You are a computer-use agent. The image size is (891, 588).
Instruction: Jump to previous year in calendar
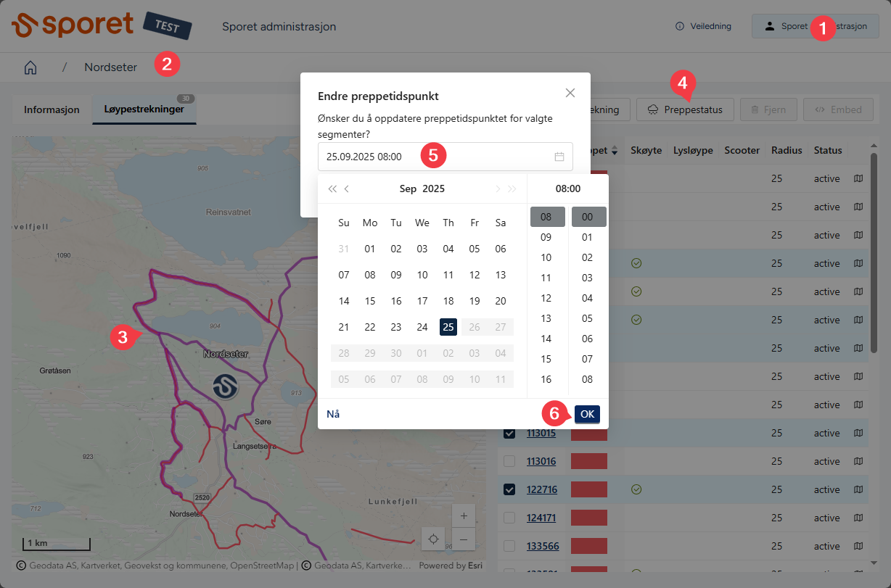point(332,189)
